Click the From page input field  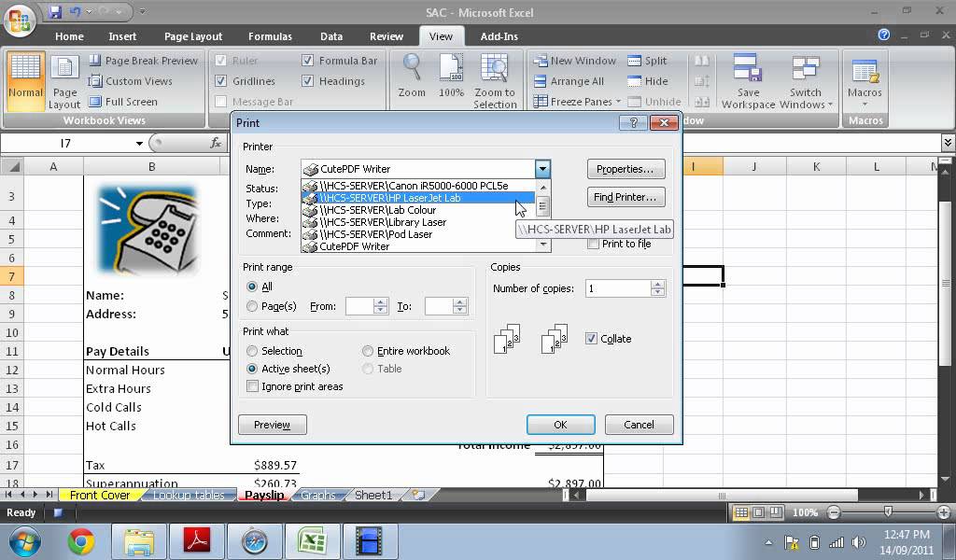coord(359,306)
